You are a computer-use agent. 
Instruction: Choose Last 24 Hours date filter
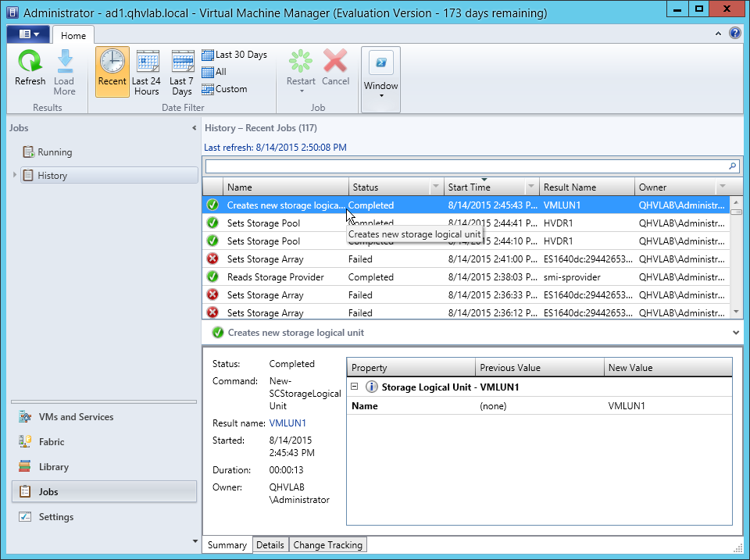146,71
